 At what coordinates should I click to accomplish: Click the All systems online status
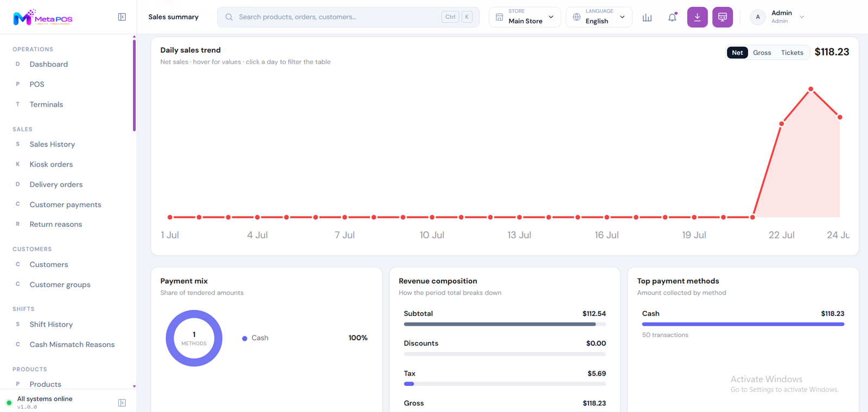coord(44,399)
